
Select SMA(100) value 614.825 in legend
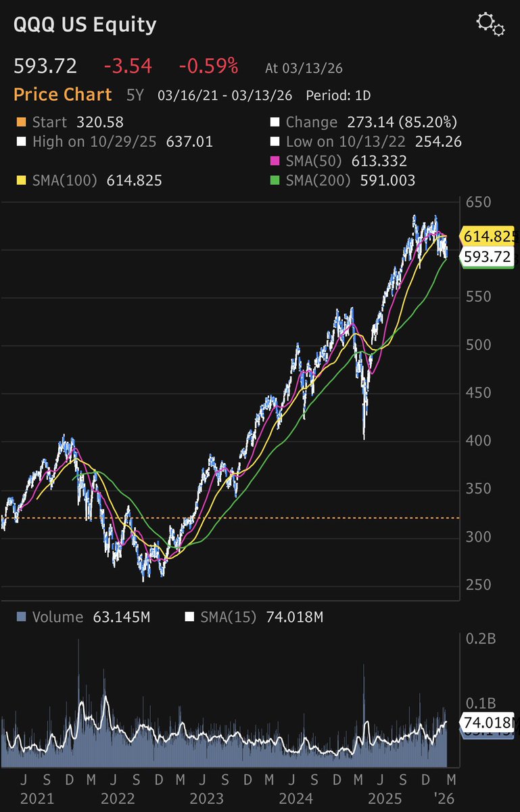[134, 180]
